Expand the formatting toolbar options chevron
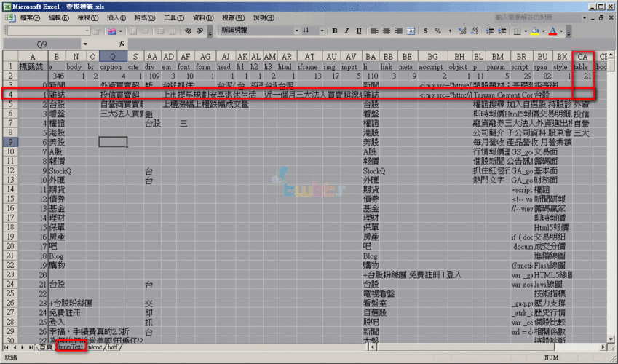618x364 pixels. (569, 31)
